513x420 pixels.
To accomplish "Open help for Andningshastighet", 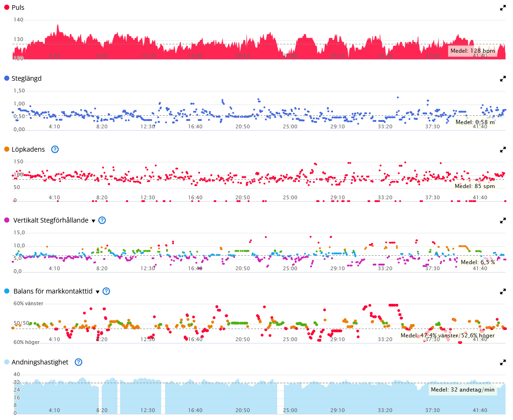I will click(78, 362).
